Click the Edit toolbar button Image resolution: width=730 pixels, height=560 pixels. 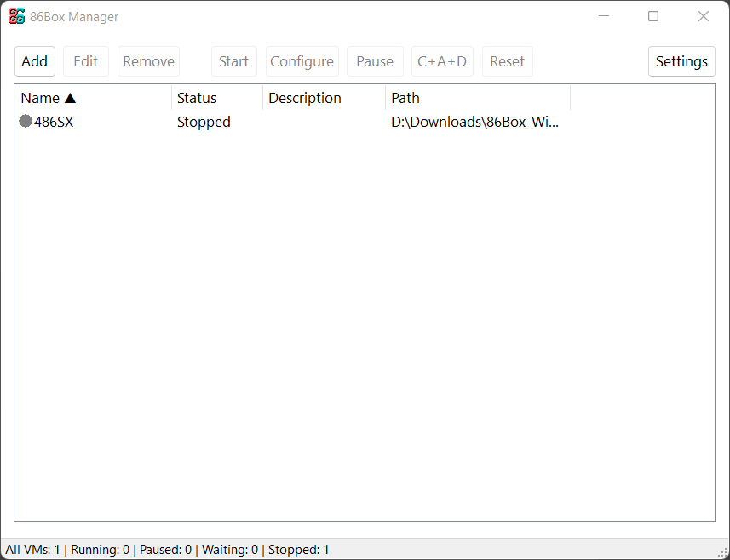pyautogui.click(x=86, y=61)
